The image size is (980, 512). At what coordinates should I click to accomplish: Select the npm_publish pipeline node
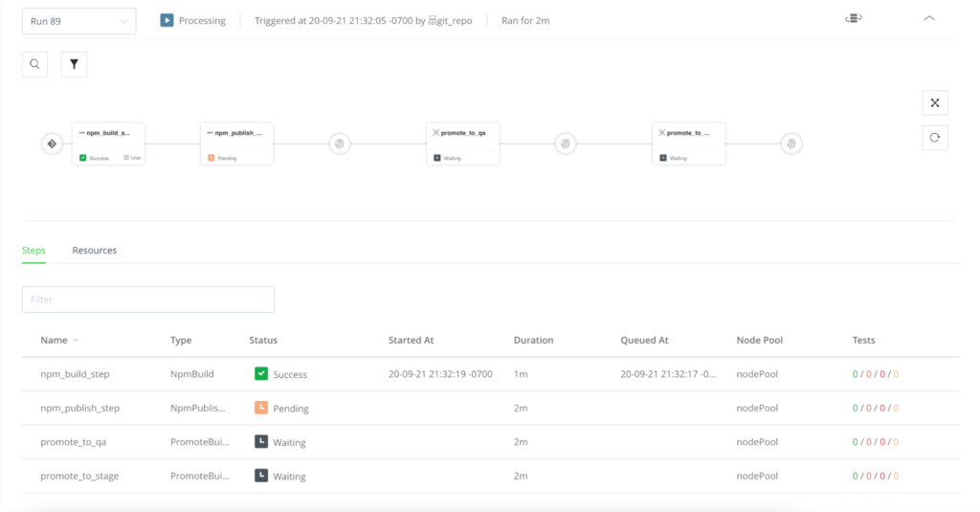(237, 144)
